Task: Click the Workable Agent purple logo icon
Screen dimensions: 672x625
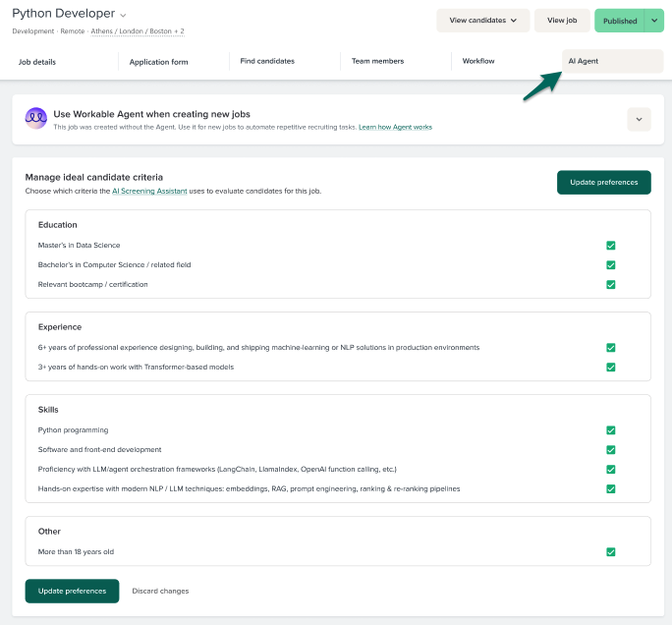Action: [36, 119]
